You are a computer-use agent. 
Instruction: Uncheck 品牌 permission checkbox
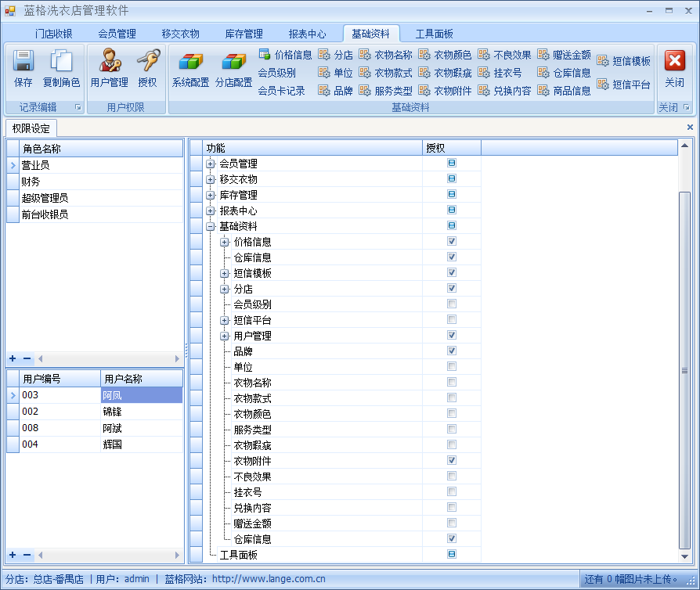[452, 351]
